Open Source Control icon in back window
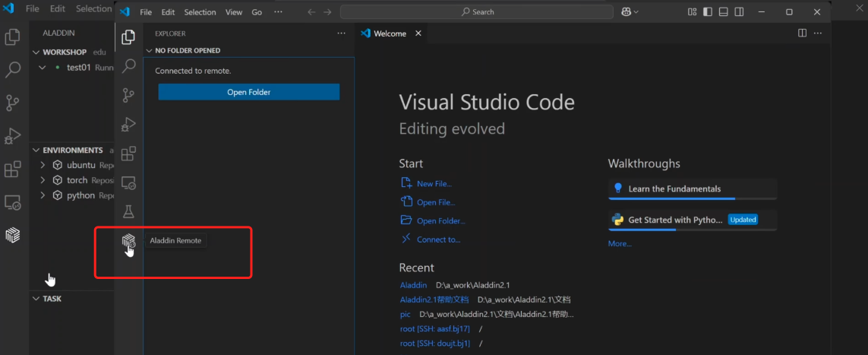 (x=13, y=103)
